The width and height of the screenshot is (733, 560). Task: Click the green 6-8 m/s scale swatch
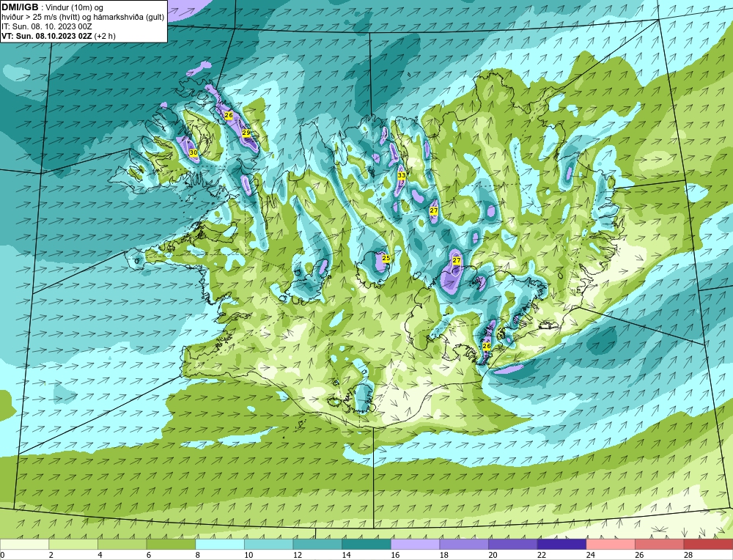tap(171, 544)
